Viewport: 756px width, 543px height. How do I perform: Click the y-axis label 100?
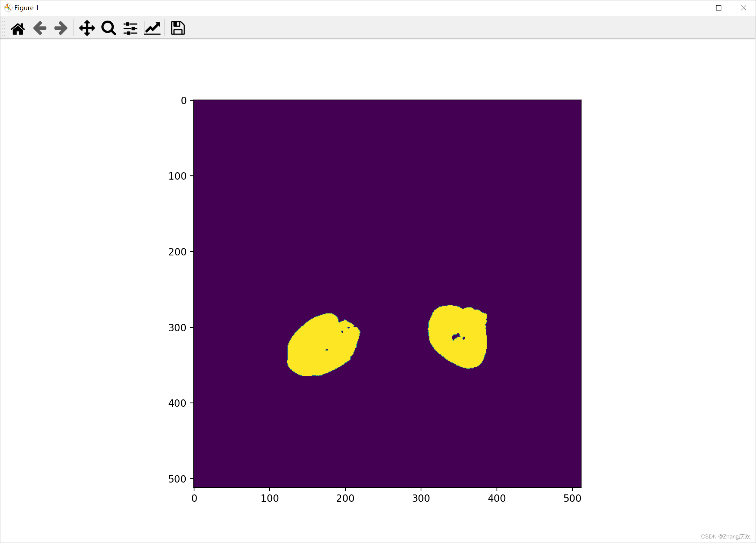click(177, 176)
